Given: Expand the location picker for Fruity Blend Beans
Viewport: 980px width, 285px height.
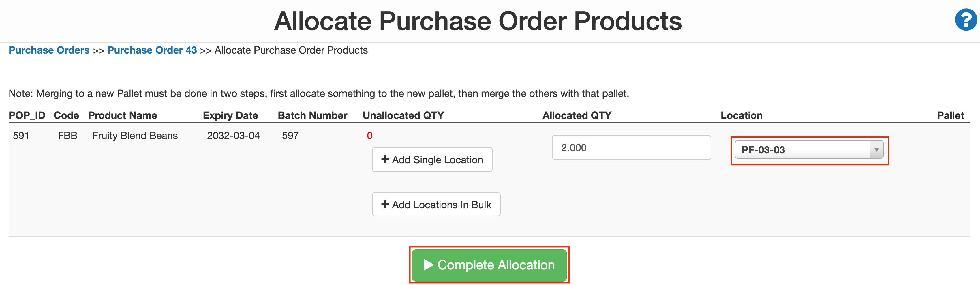Looking at the screenshot, I should tap(809, 150).
